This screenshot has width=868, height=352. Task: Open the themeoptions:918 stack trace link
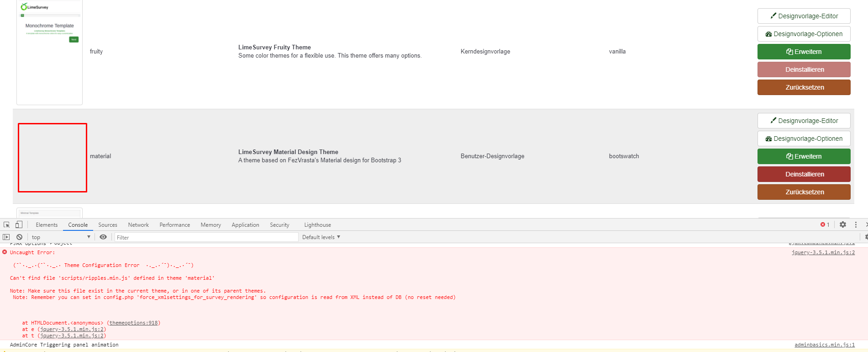pos(134,323)
